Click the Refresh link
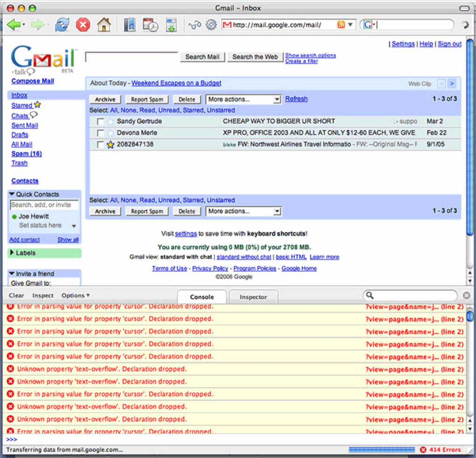Screen dimensions: 476x458 point(296,99)
